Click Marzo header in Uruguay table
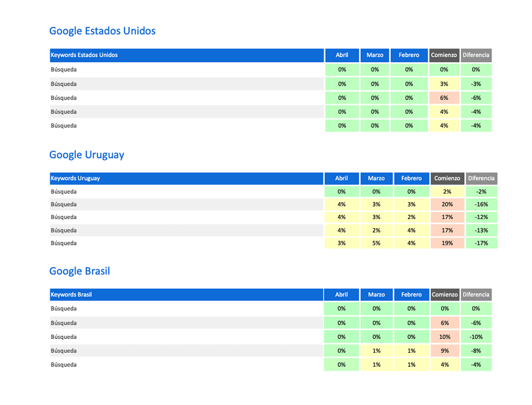Screen dimensions: 532x405 coord(376,179)
